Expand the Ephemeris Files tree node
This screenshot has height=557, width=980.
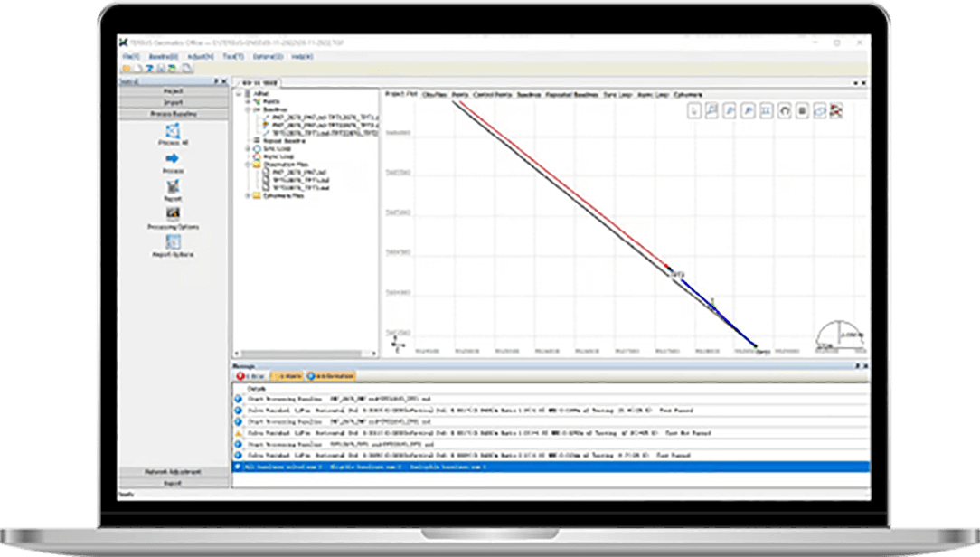248,195
